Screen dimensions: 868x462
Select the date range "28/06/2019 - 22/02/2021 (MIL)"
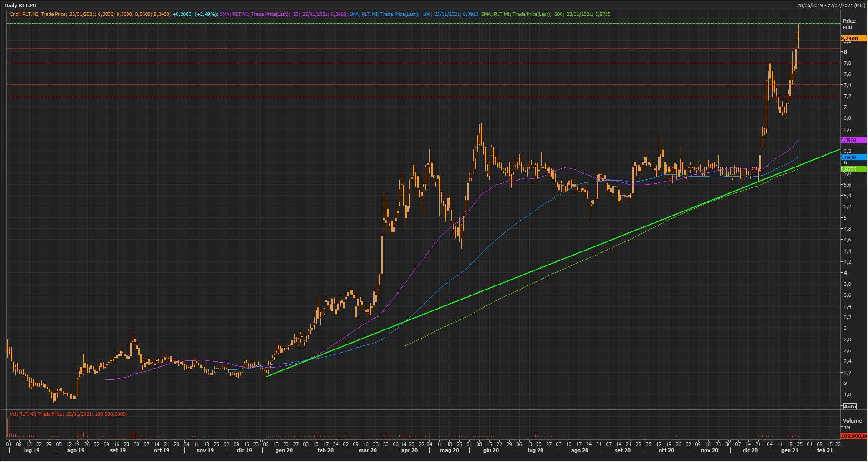coord(831,5)
